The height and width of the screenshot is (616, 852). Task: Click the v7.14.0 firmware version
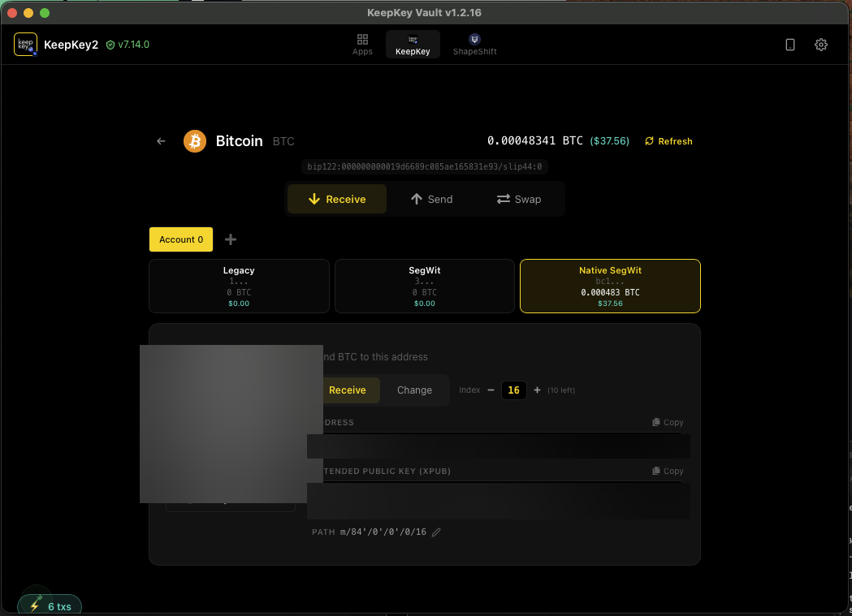(x=133, y=45)
